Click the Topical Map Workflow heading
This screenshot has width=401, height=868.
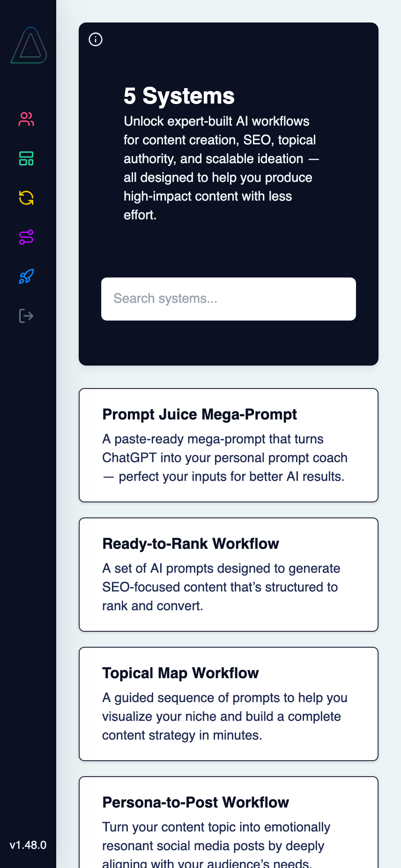[x=180, y=673]
